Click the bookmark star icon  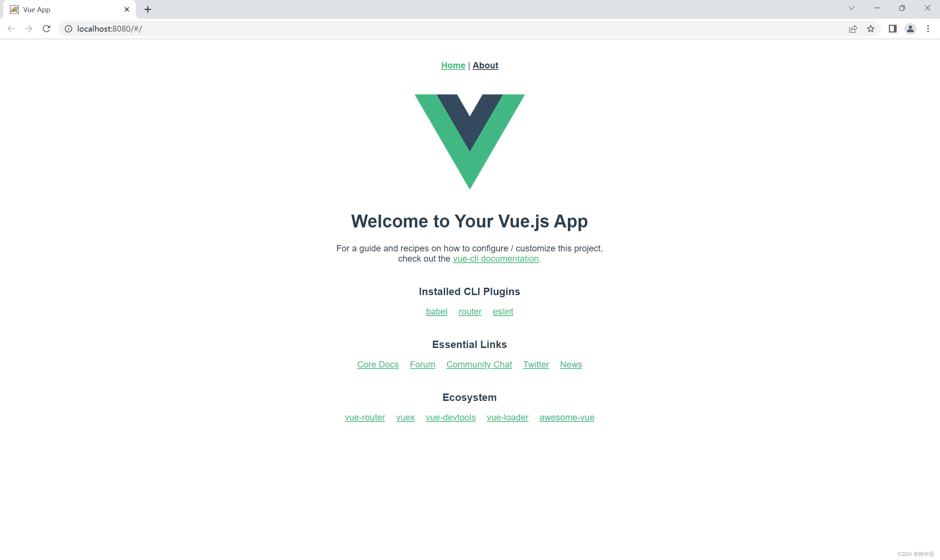(872, 28)
